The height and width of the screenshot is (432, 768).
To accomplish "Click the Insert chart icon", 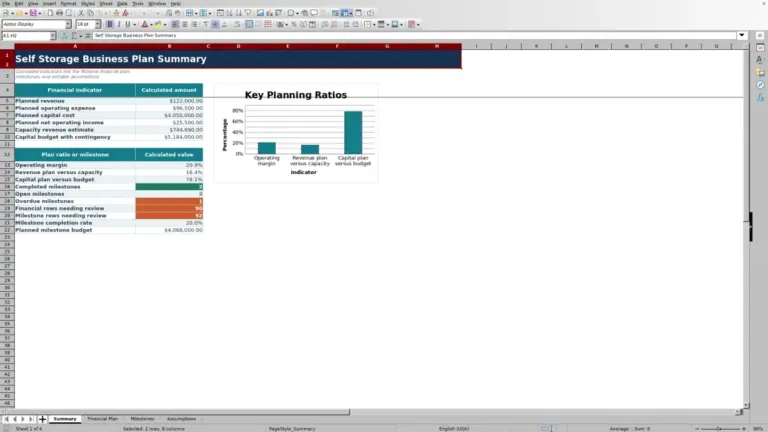I will click(x=269, y=13).
